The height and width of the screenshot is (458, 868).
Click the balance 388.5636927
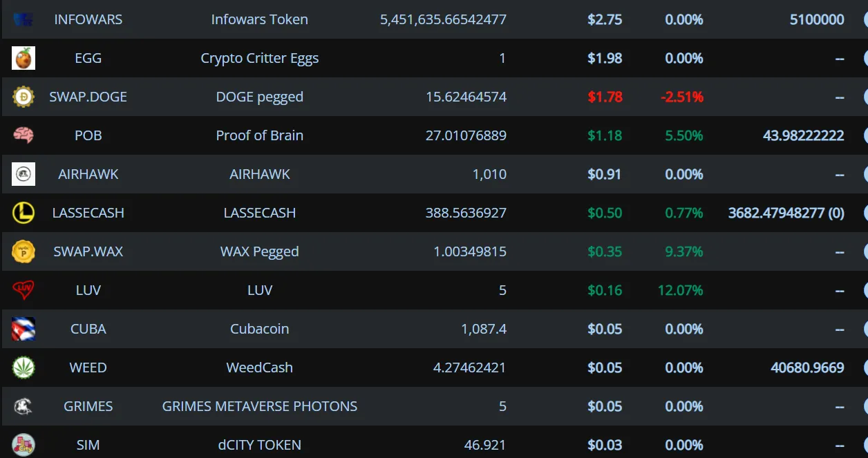[x=466, y=213]
